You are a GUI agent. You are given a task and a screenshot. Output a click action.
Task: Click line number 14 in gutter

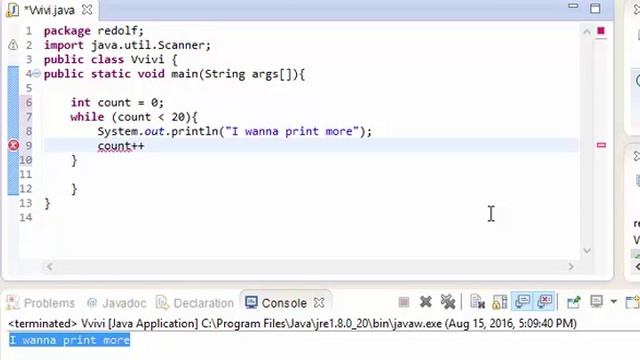(x=25, y=218)
